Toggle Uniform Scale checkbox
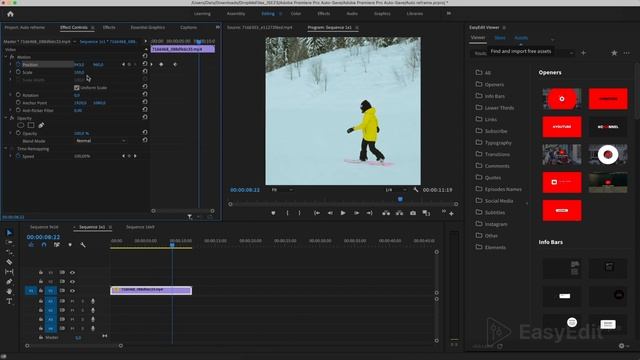 click(77, 88)
